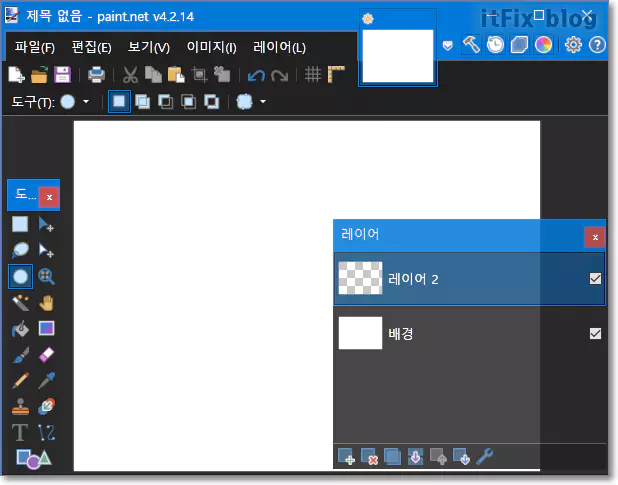Open the 파일(F) menu

35,47
